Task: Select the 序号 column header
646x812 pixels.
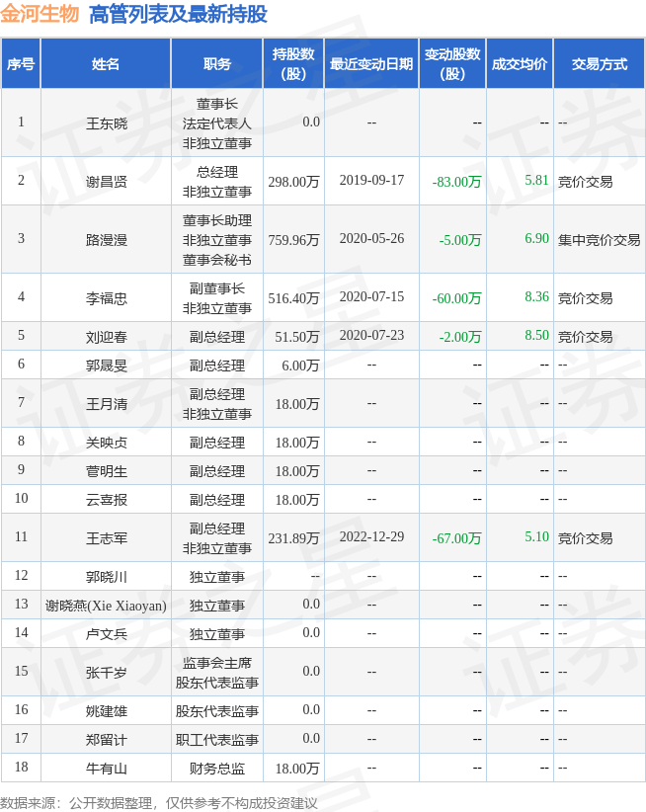Action: coord(21,63)
